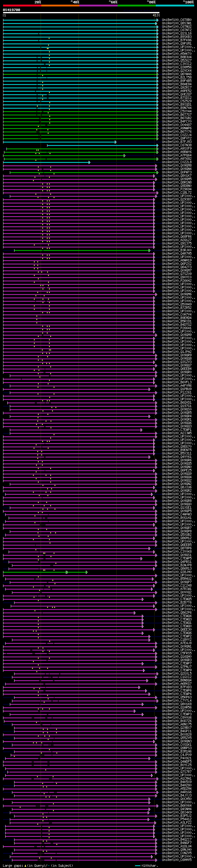
Task: Select hit label UniRef100_B9N744
Action: [x=177, y=108]
